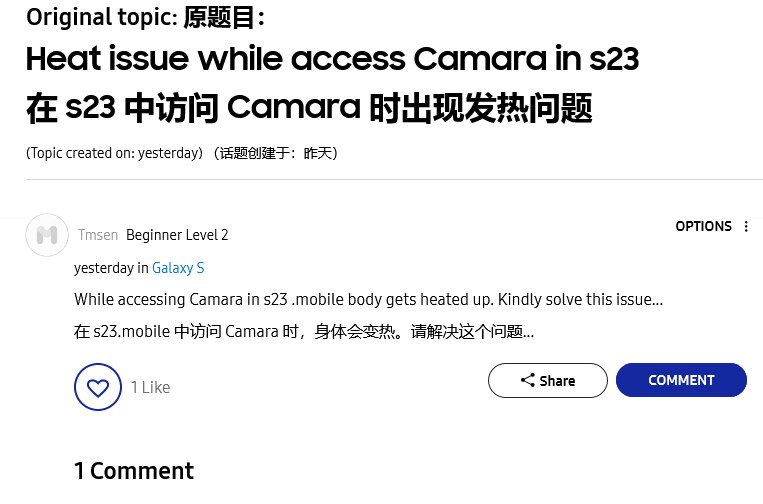Viewport: 763px width, 504px height.
Task: Click the share icon inside Share button
Action: [x=527, y=380]
